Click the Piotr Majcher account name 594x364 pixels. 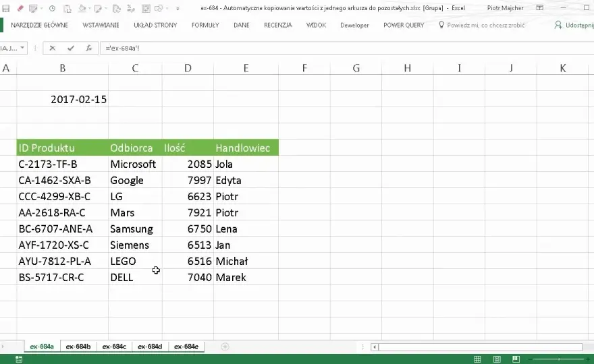(x=506, y=8)
